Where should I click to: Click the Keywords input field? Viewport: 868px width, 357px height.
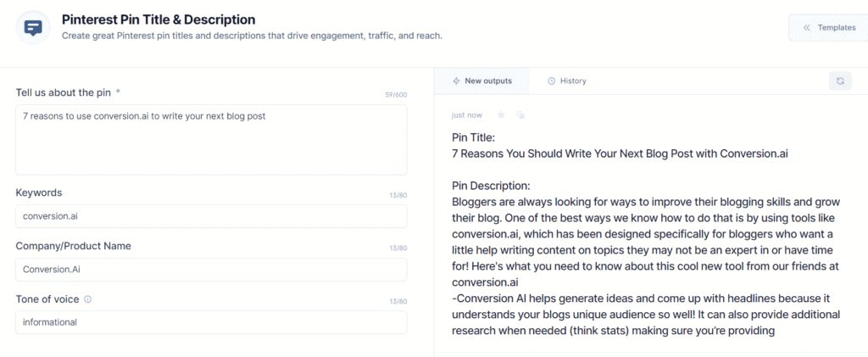(x=211, y=216)
